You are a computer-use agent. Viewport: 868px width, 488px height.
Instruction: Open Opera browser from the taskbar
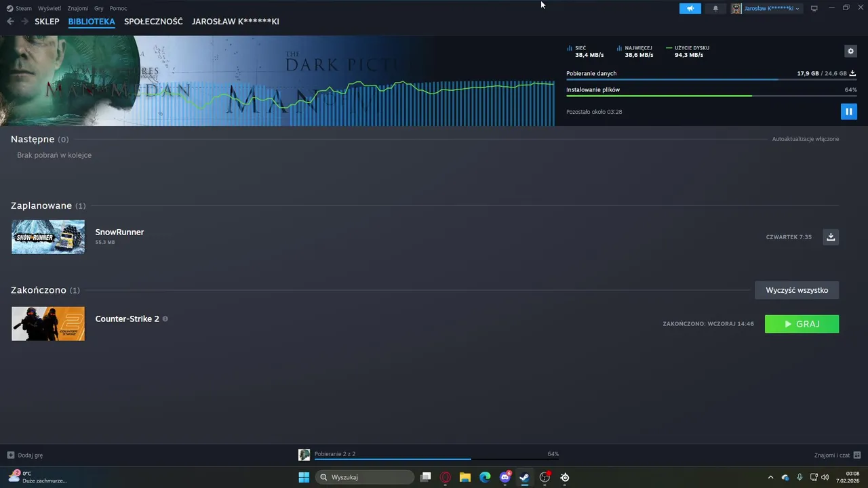pyautogui.click(x=446, y=477)
